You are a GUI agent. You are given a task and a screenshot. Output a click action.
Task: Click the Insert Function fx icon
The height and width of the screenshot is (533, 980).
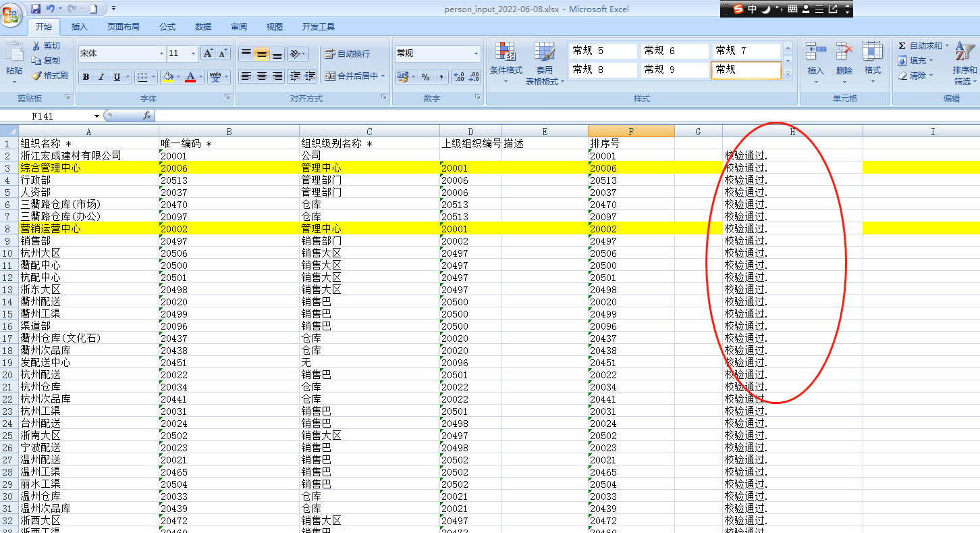[147, 116]
